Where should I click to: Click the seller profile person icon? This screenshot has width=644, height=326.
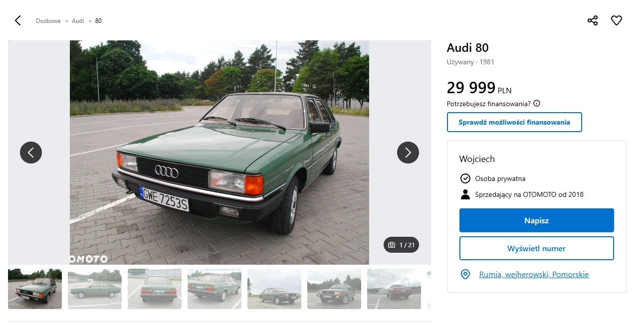(x=464, y=194)
